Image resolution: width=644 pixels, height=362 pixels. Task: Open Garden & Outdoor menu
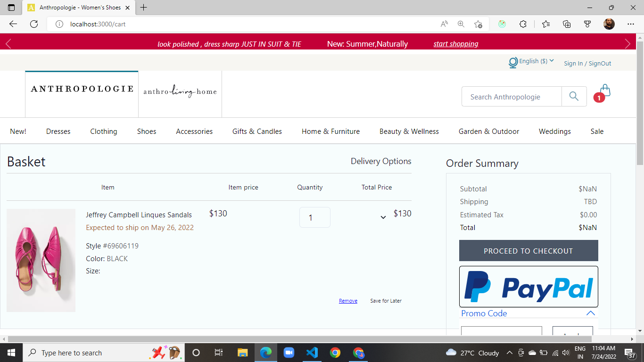pyautogui.click(x=489, y=132)
